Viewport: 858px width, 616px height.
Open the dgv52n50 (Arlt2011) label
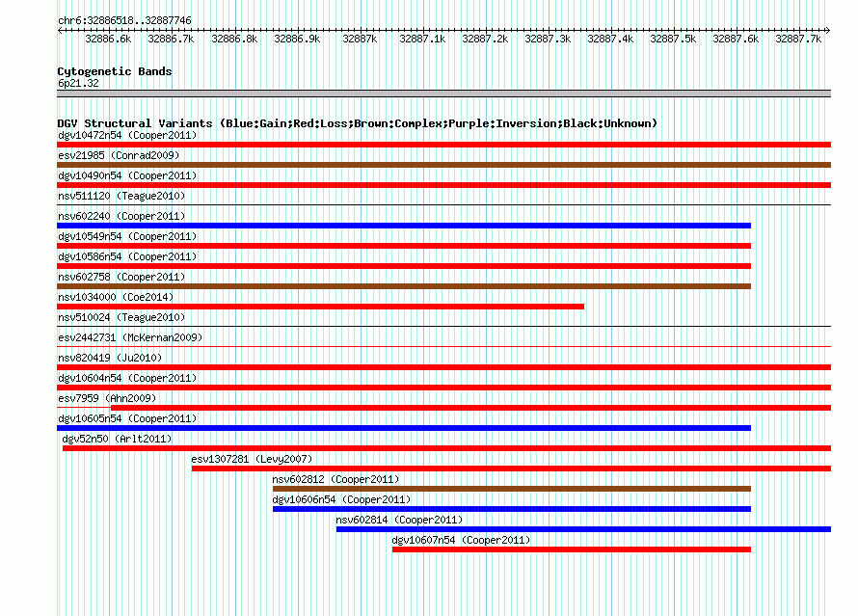(x=117, y=439)
